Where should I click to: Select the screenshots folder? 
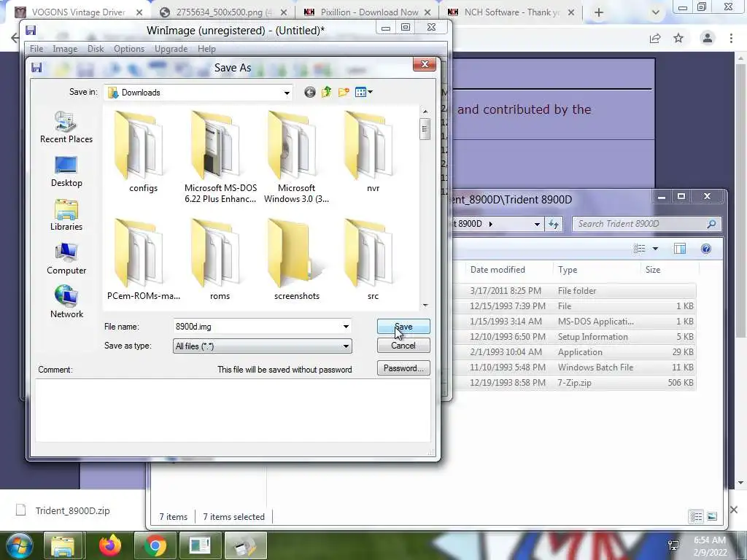click(x=296, y=260)
